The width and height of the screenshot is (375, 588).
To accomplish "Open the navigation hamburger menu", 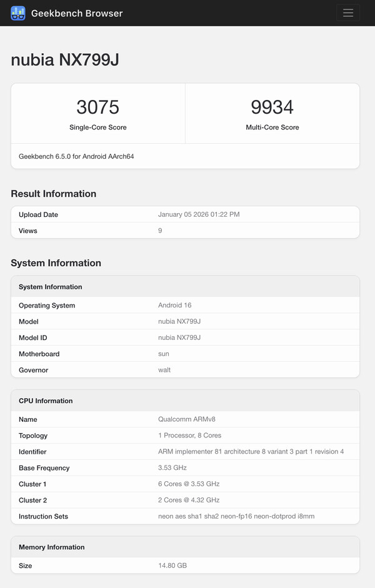I will coord(347,12).
